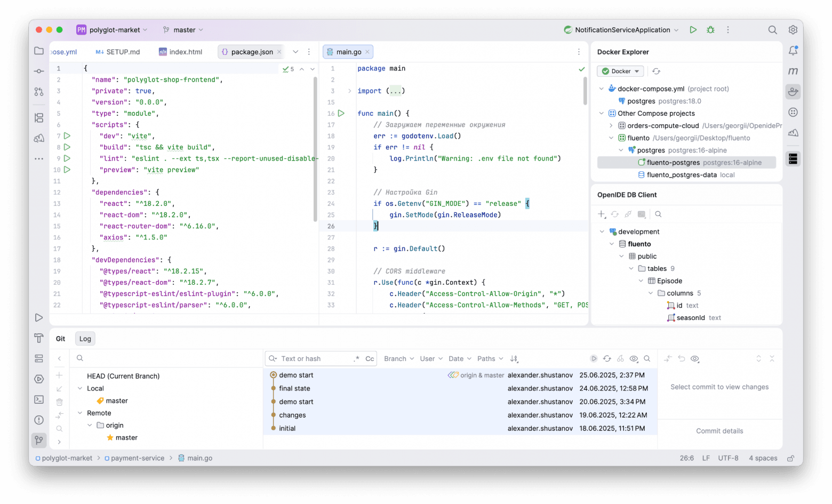Viewport: 832px width, 504px height.
Task: Run main() using gutter icon on line 16
Action: click(341, 113)
